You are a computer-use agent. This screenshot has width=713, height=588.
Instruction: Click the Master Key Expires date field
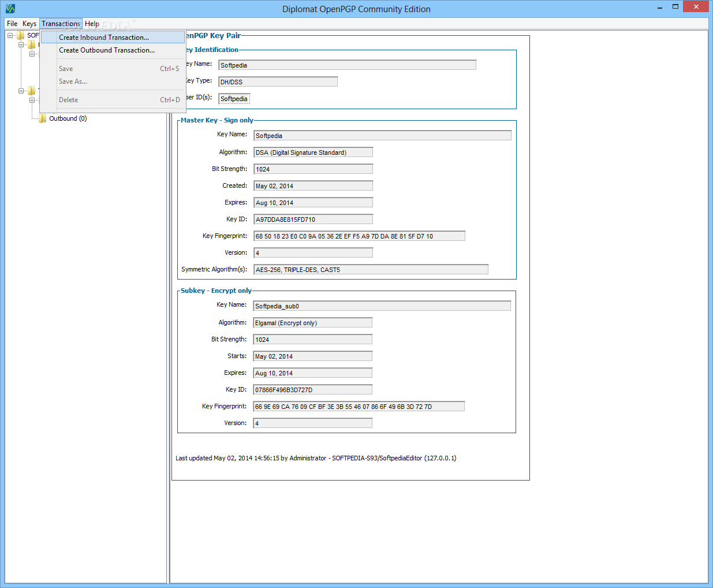click(x=313, y=203)
